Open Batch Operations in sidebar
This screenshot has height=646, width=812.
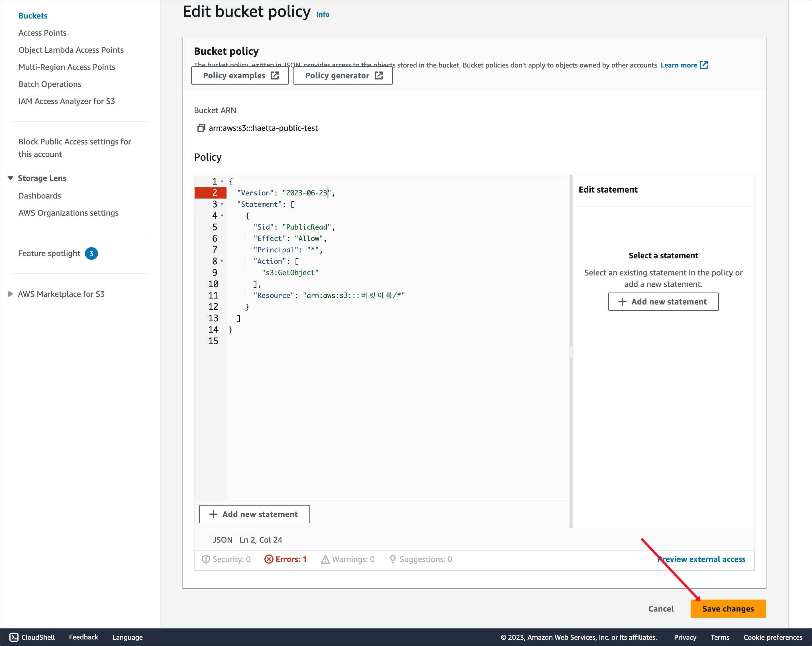[50, 84]
